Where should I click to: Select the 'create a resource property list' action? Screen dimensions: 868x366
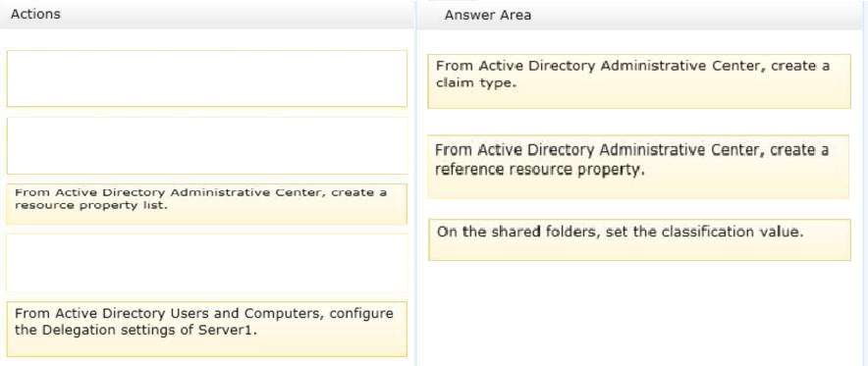206,204
